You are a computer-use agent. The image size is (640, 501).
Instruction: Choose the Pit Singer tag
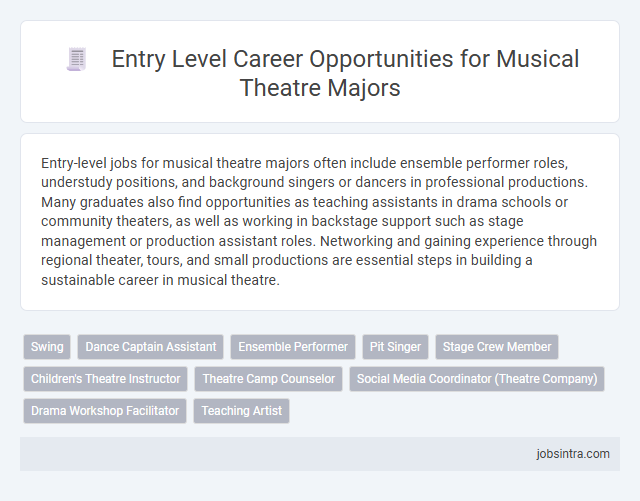point(395,347)
